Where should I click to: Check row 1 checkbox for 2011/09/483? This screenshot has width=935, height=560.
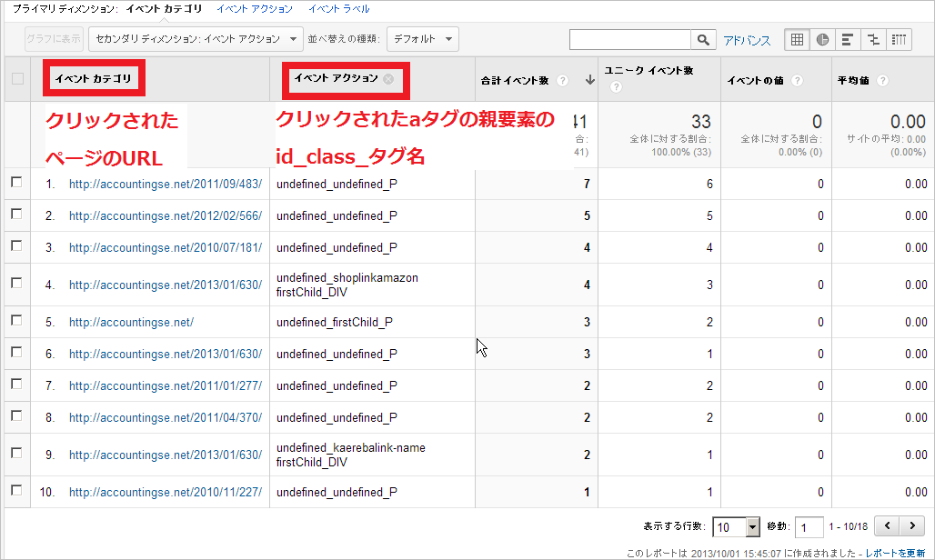(16, 182)
